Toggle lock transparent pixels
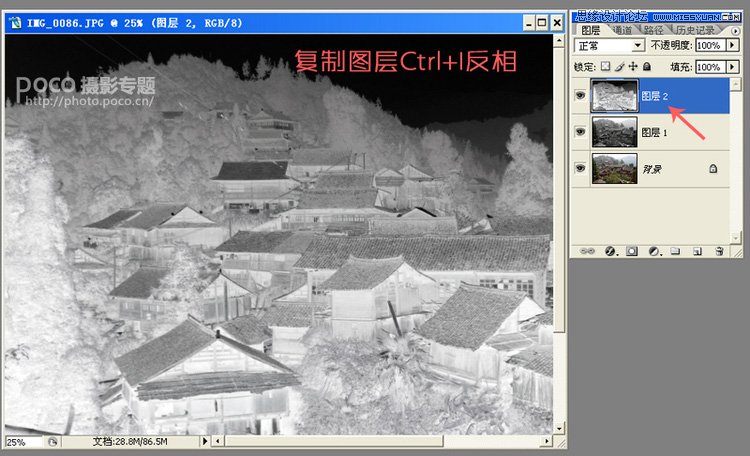This screenshot has height=456, width=750. (x=606, y=67)
